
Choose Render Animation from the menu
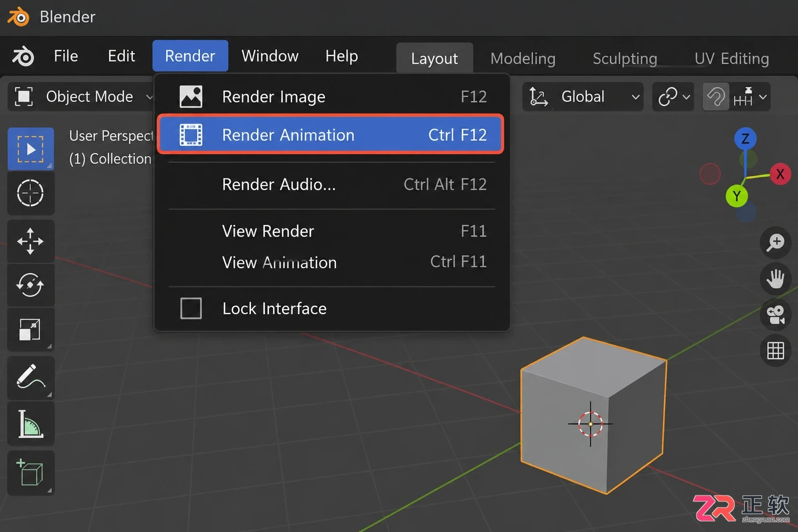coord(331,134)
